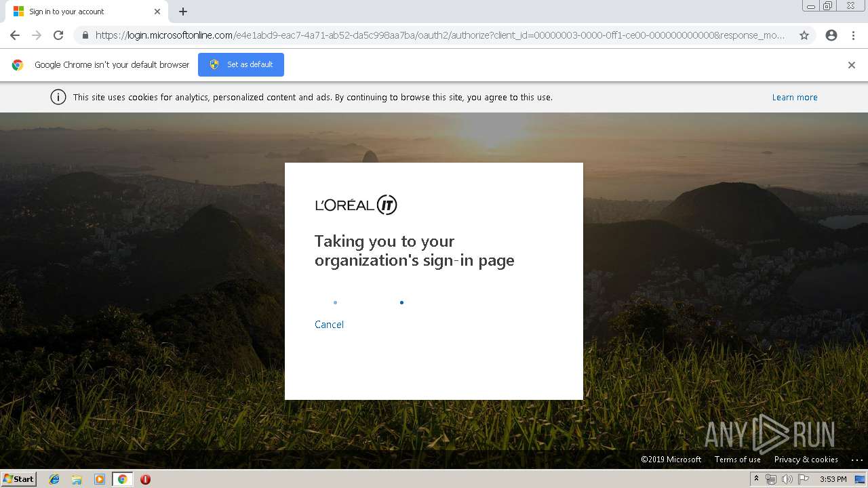Screen dimensions: 868x488
Task: View site info via padlock icon
Action: (85, 35)
